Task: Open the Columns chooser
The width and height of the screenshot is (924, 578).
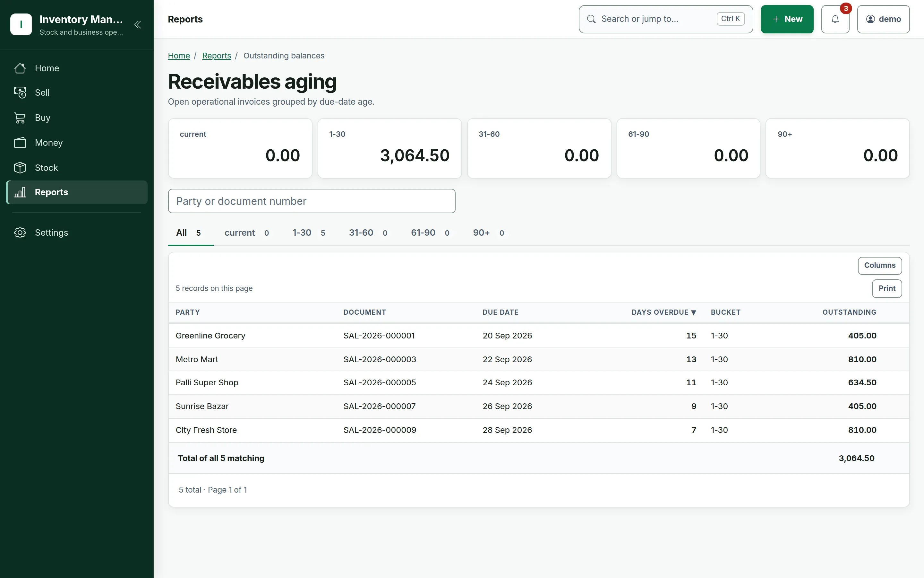Action: [880, 265]
